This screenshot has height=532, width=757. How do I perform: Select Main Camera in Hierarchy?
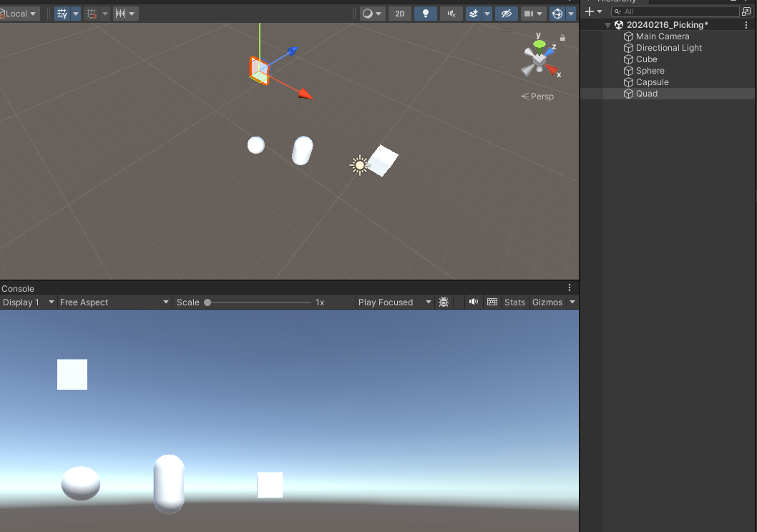click(x=663, y=36)
